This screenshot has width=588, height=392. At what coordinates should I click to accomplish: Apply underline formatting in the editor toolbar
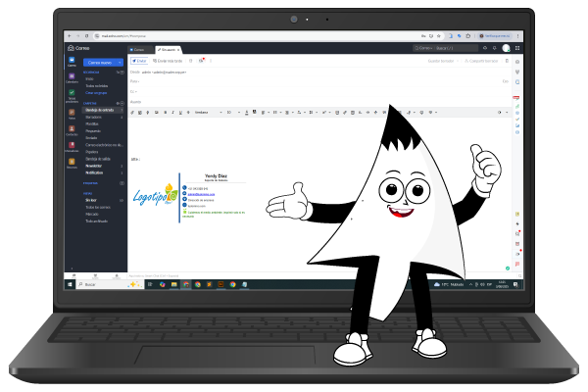pyautogui.click(x=181, y=112)
